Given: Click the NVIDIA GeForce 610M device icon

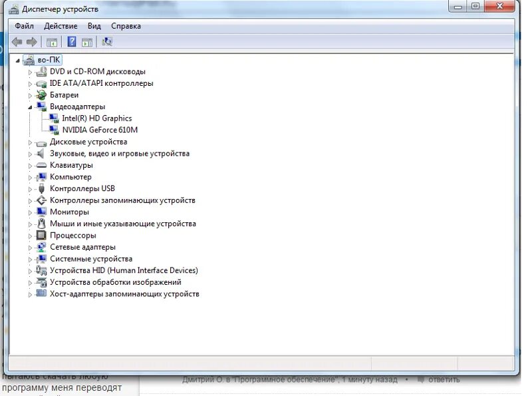Looking at the screenshot, I should (54, 130).
